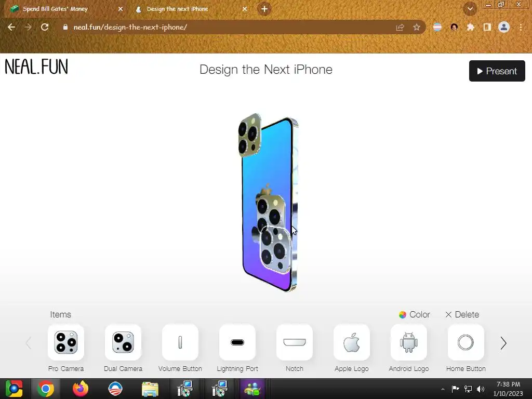
Task: Show previous items with left chevron
Action: pyautogui.click(x=29, y=343)
